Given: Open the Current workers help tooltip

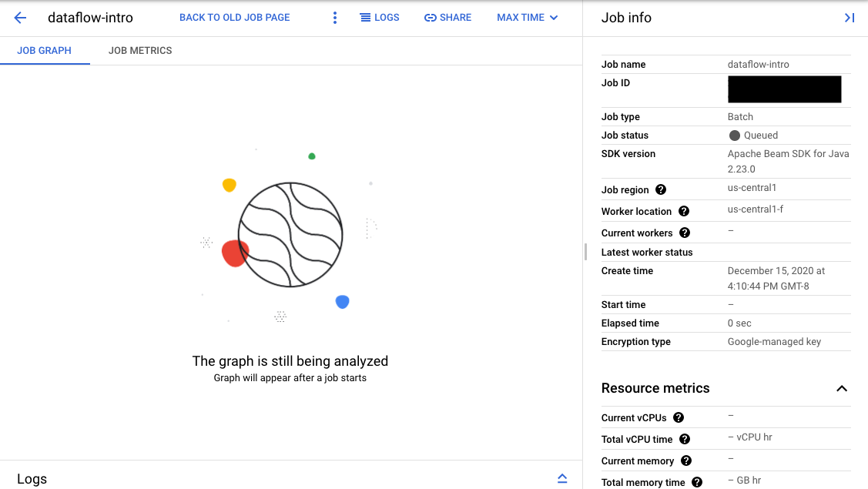Looking at the screenshot, I should (685, 233).
